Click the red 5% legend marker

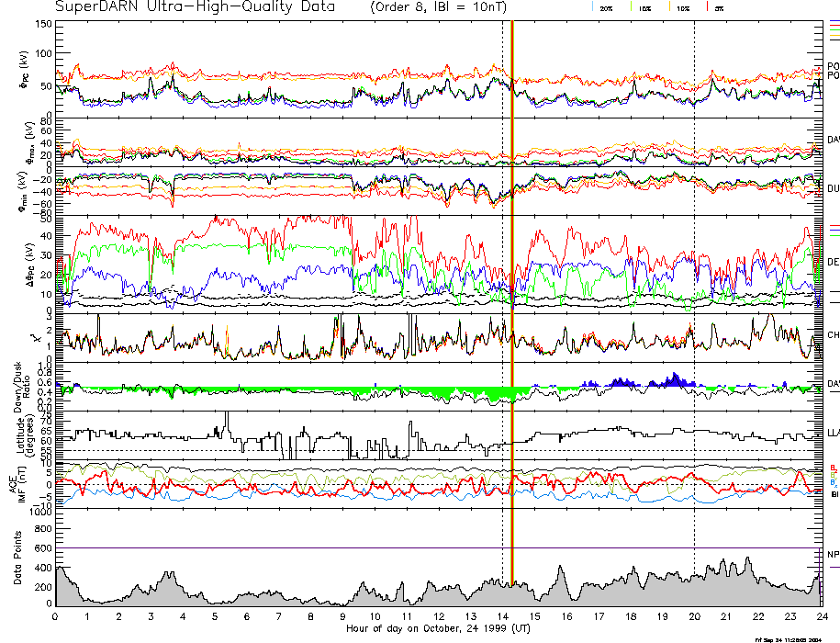[x=705, y=6]
